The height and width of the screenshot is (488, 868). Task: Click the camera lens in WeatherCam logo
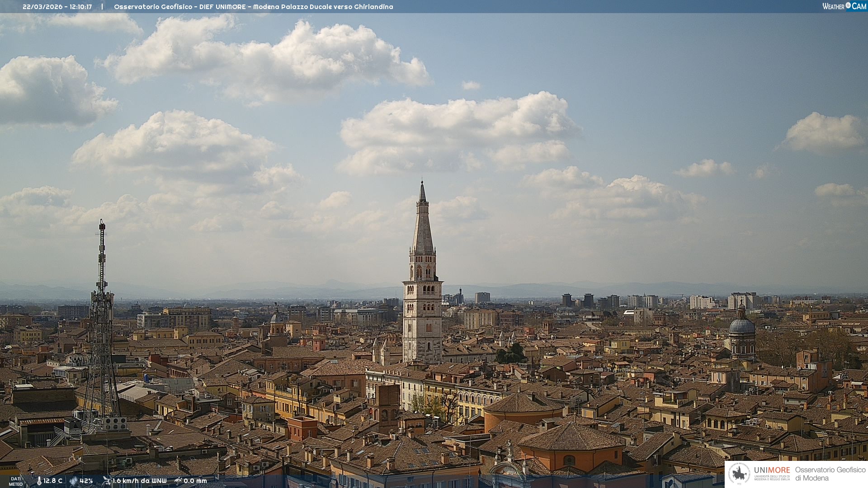tap(848, 5)
